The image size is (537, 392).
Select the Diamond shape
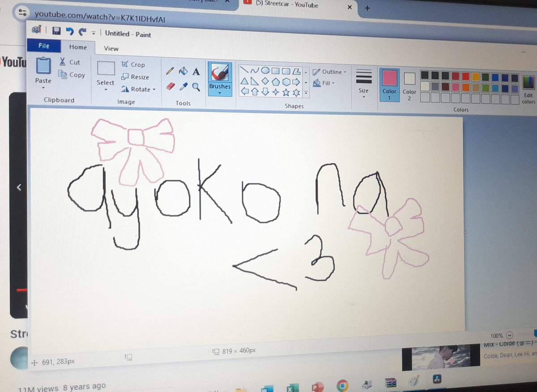(x=265, y=81)
